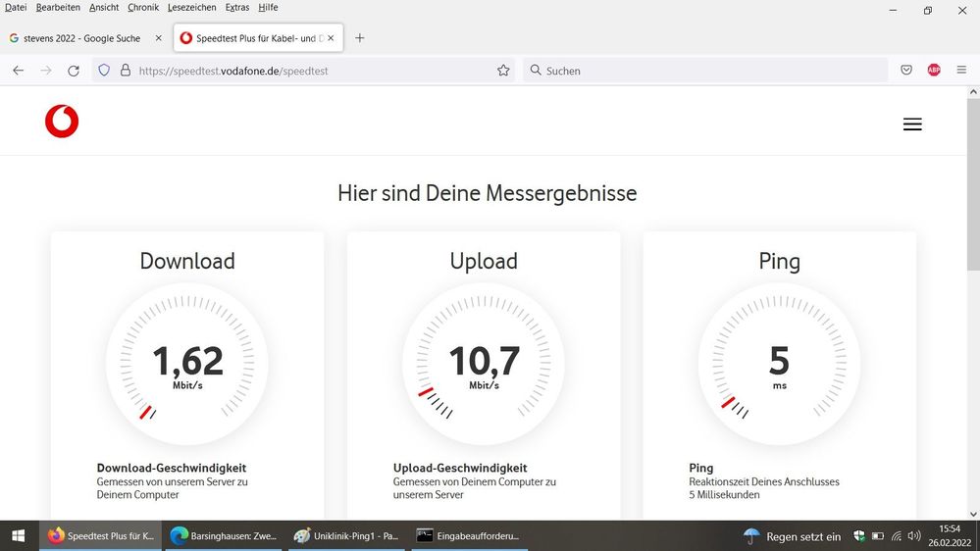The image size is (980, 551).
Task: Switch to Eingabeaufforderung taskbar window
Action: pos(469,535)
